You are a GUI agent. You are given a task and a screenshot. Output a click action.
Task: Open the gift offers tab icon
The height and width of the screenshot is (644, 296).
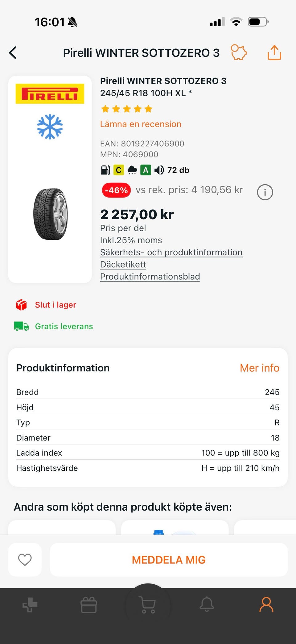point(89,604)
